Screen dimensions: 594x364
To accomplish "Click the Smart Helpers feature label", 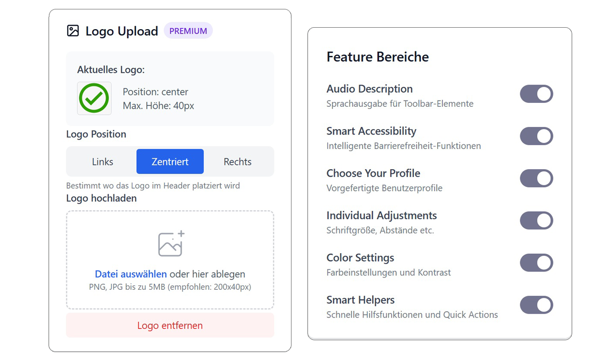I will click(x=360, y=300).
